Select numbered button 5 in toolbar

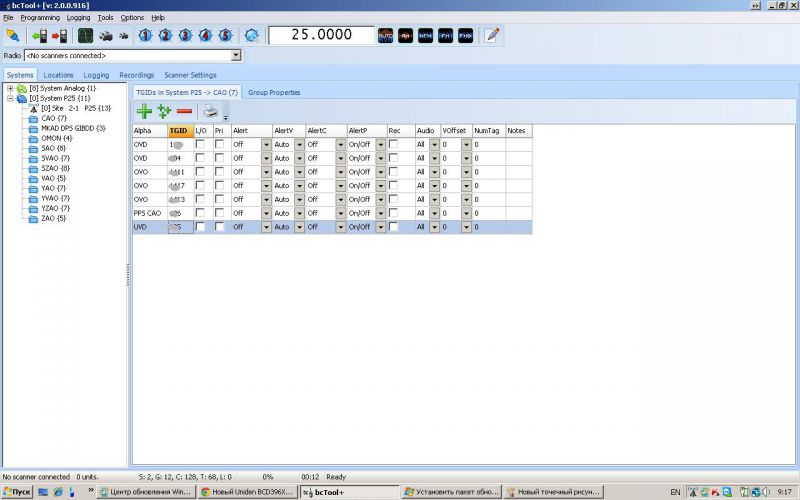(226, 36)
